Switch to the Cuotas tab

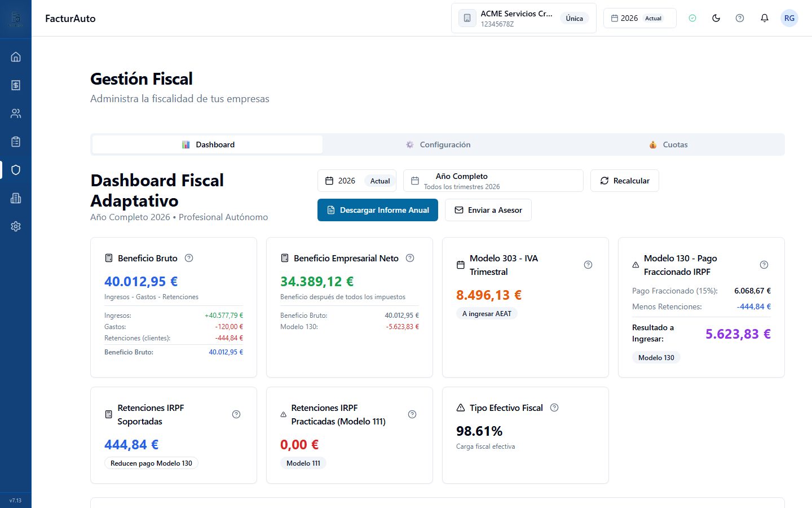coord(668,144)
